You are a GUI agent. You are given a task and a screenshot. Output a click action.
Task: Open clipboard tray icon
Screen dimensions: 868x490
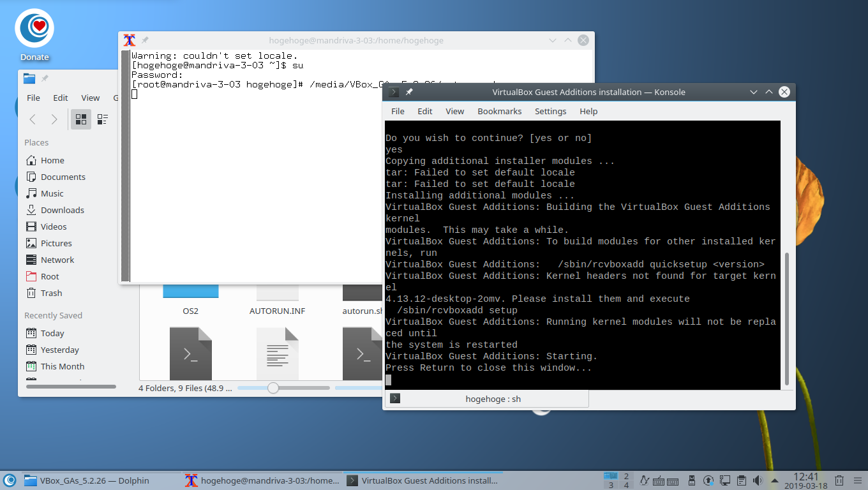[742, 480]
